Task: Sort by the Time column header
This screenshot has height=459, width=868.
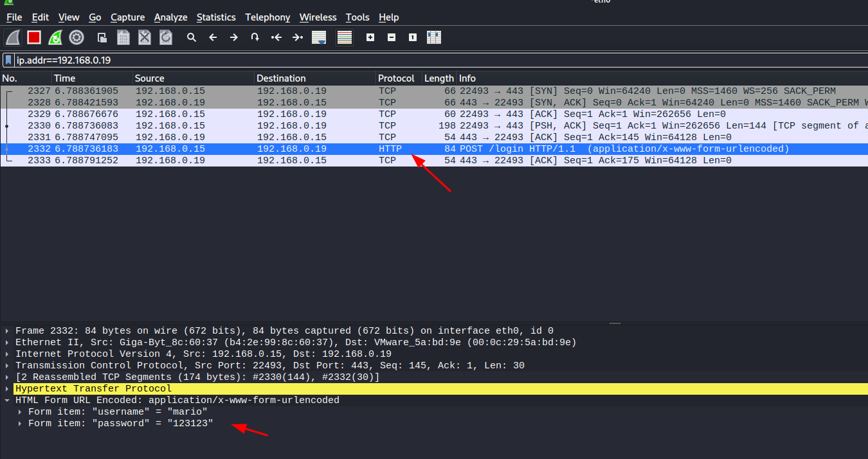Action: tap(92, 78)
